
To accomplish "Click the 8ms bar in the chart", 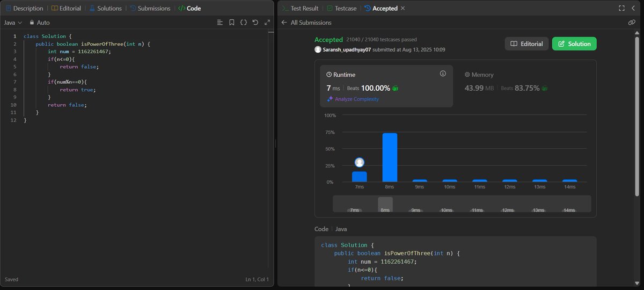I will click(x=390, y=157).
